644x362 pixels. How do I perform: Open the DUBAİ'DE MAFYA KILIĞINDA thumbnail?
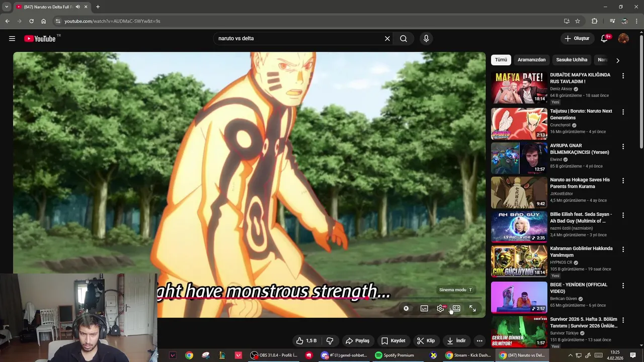click(519, 88)
